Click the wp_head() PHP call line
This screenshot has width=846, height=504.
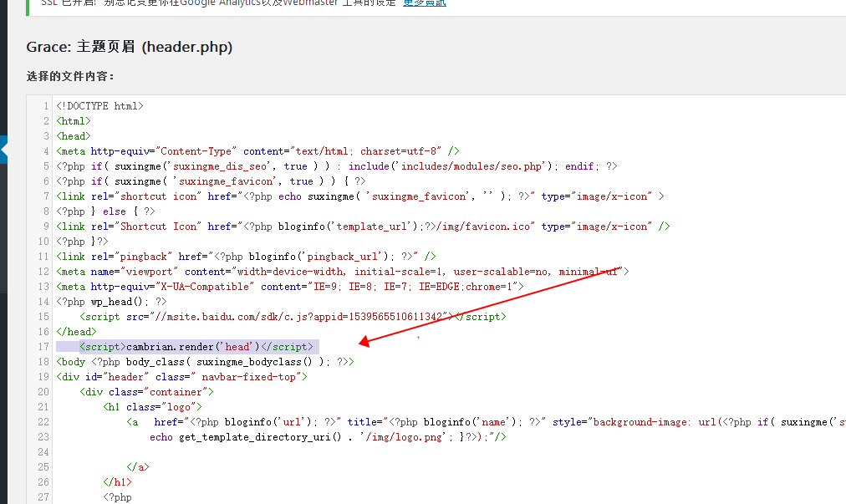click(x=111, y=302)
